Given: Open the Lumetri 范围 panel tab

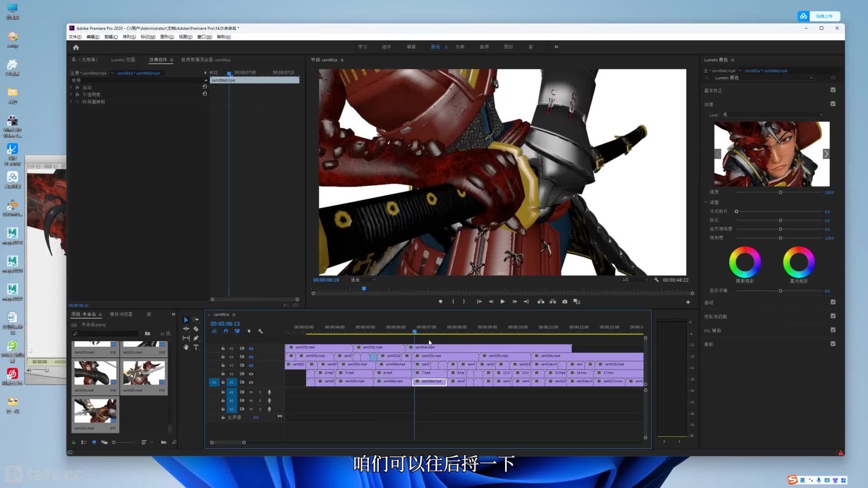Looking at the screenshot, I should (123, 60).
